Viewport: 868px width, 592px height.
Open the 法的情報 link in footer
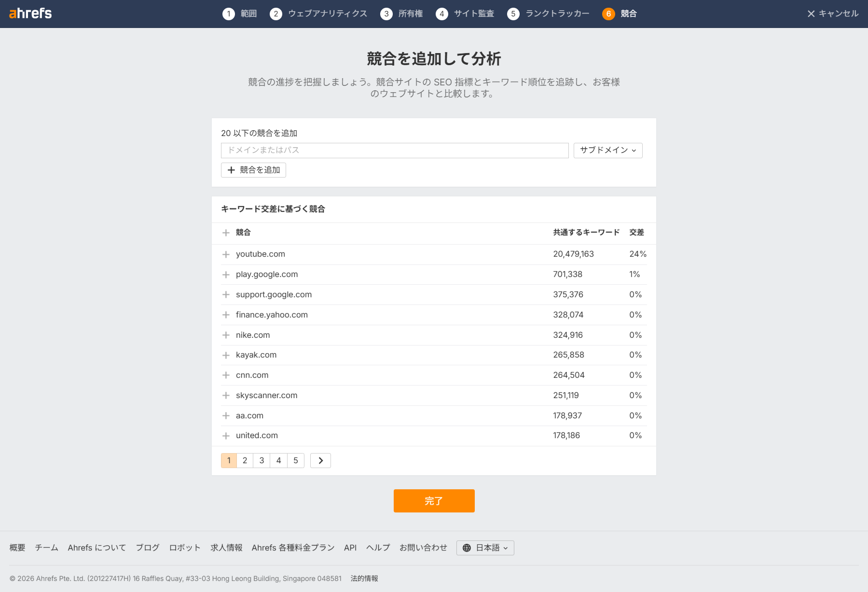tap(364, 578)
